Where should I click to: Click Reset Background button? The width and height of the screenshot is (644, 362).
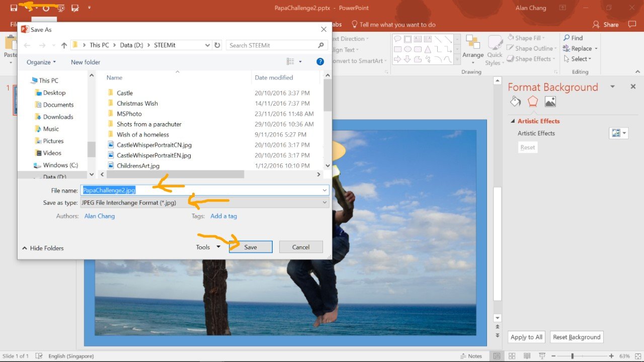(577, 337)
